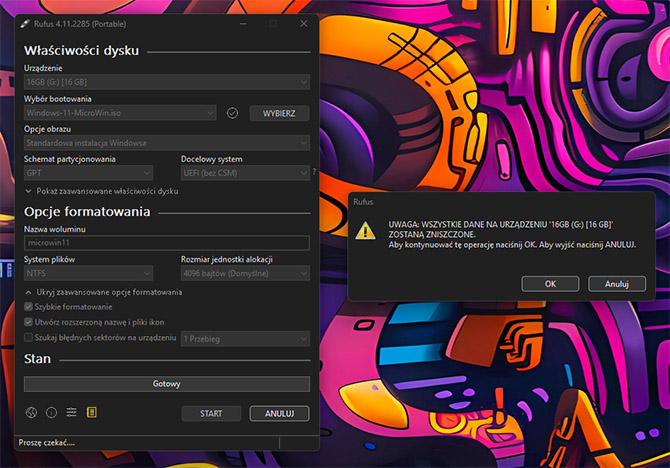670x468 pixels.
Task: Click the ZOSTANĄ ZNISZCZONE warning text
Action: 432,235
